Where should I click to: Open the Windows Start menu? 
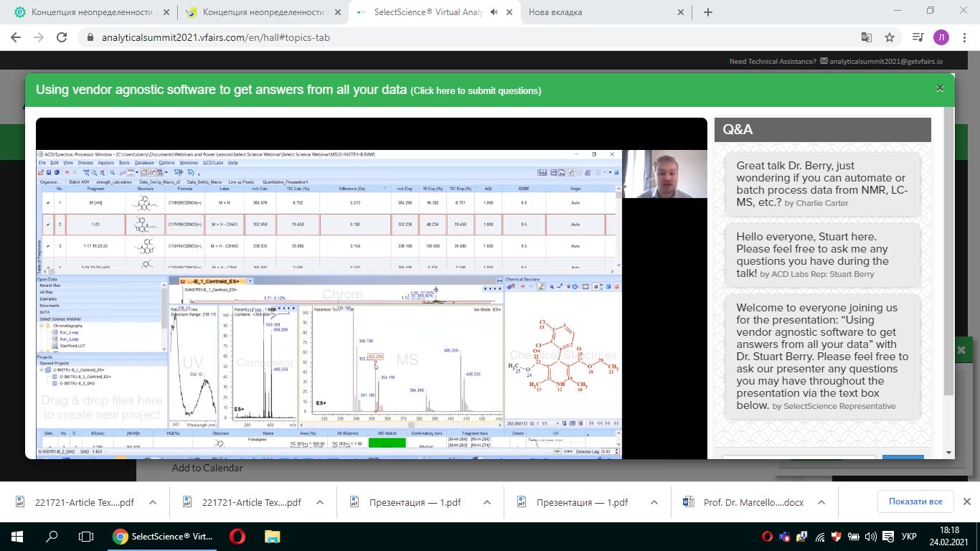[x=17, y=536]
